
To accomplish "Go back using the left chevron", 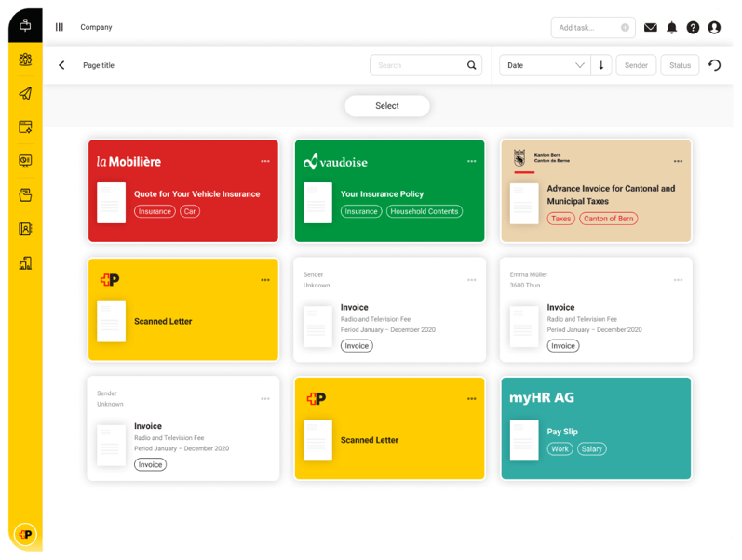I will point(61,65).
